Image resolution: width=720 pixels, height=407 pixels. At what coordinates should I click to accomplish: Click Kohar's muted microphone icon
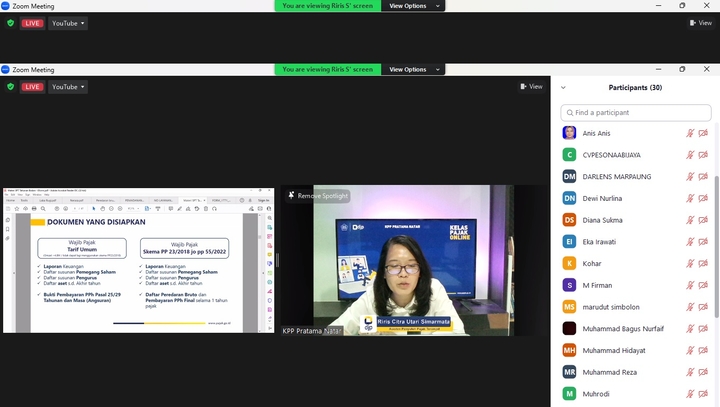690,263
